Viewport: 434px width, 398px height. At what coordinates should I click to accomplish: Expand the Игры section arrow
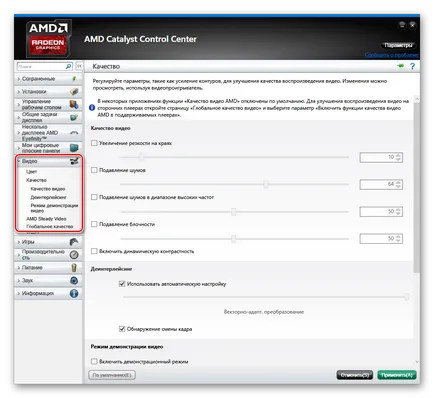tap(19, 242)
